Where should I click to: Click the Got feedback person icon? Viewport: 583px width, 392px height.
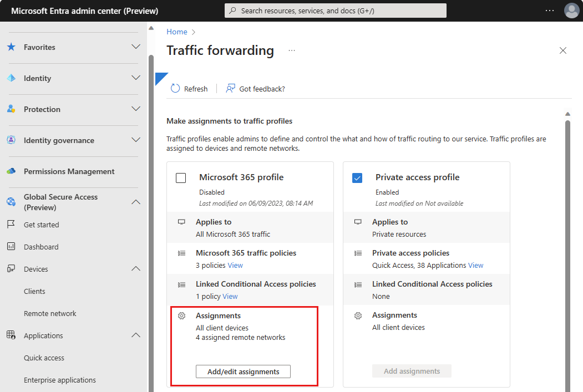click(x=231, y=88)
